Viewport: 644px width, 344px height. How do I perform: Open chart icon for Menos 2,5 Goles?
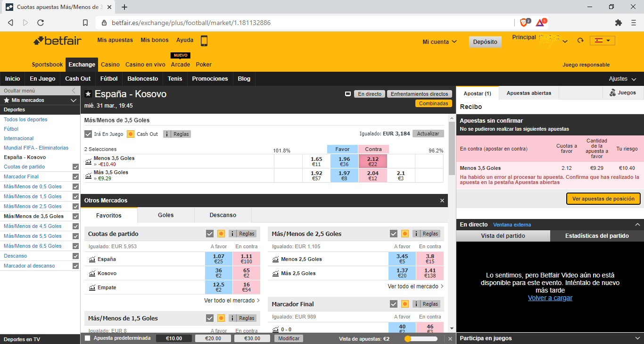coord(276,259)
